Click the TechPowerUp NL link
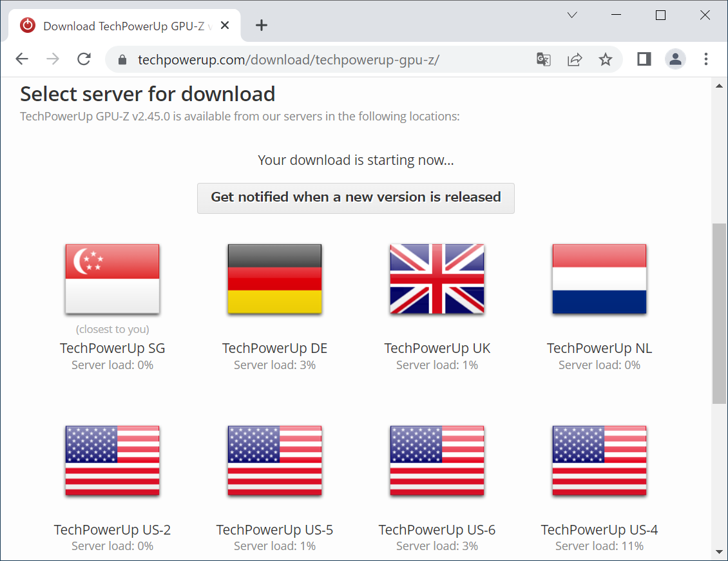The image size is (728, 561). click(x=599, y=348)
